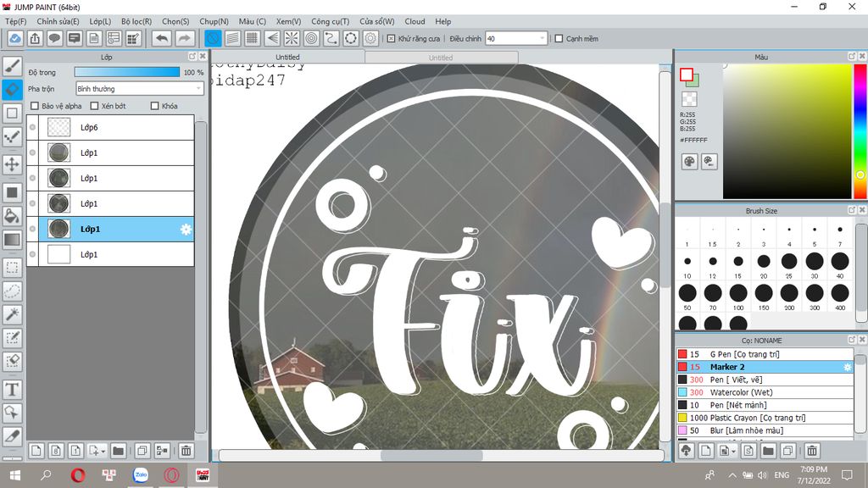Click the export/share icon in toolbar
Viewport: 868px width, 488px height.
(x=35, y=39)
